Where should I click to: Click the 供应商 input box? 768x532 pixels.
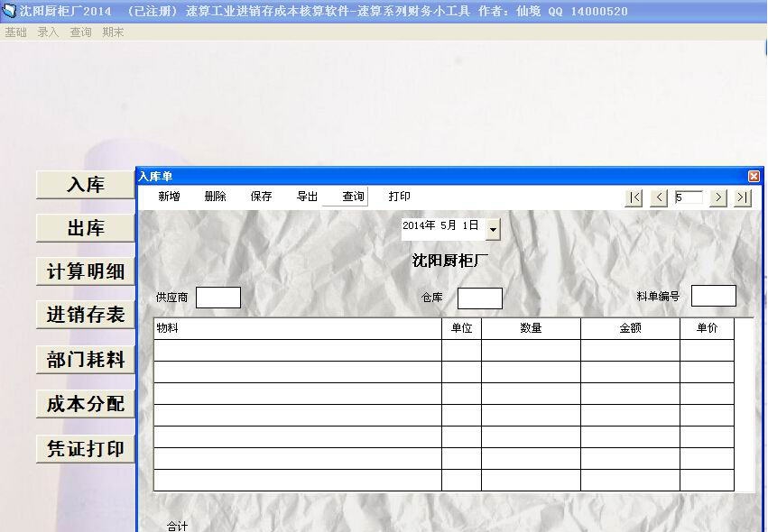tap(218, 298)
